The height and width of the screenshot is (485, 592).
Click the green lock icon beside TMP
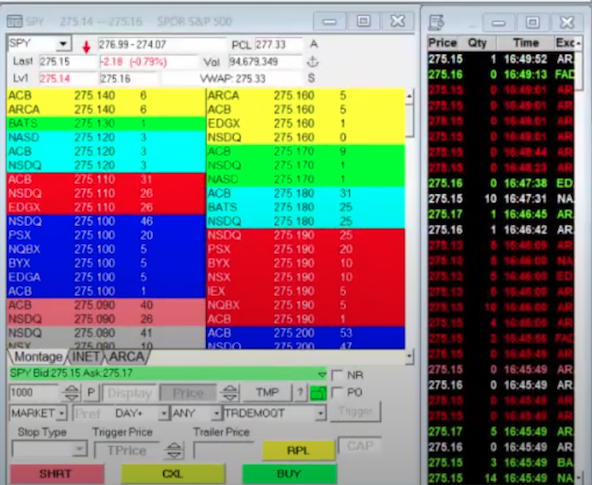tap(318, 393)
